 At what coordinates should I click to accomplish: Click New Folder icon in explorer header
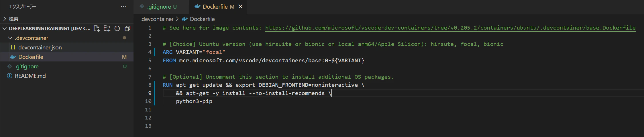[x=107, y=28]
